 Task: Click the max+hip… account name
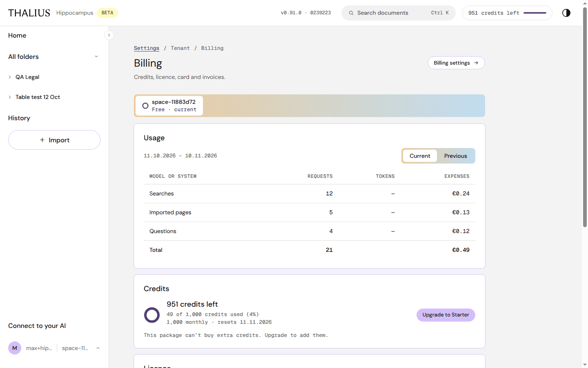(39, 348)
